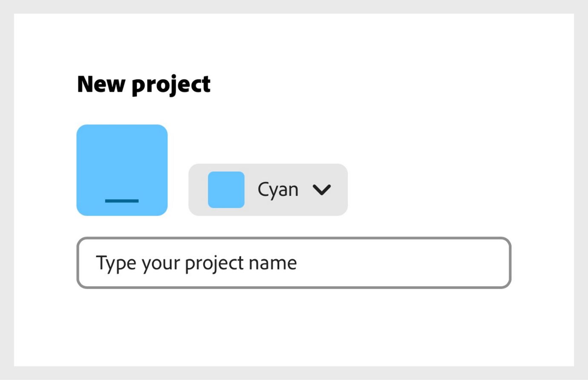The height and width of the screenshot is (380, 588).
Task: Click the dark underline inside the thumbnail
Action: pos(122,201)
